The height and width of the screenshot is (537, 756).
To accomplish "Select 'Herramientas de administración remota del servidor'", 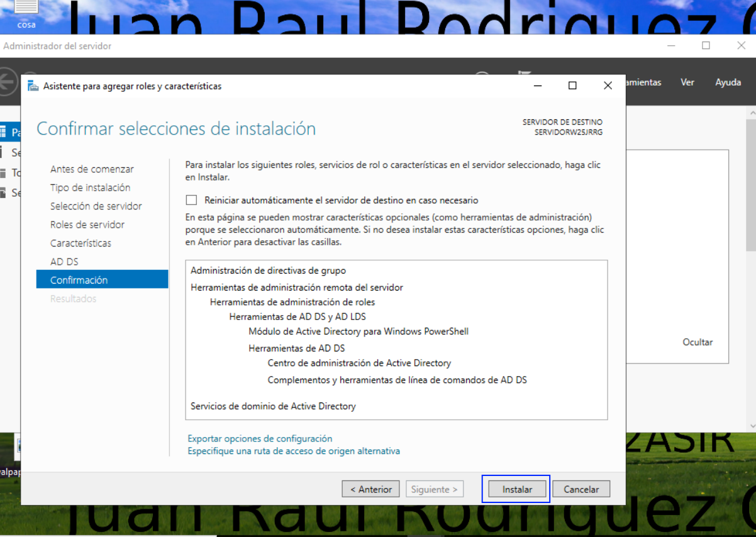I will 297,287.
